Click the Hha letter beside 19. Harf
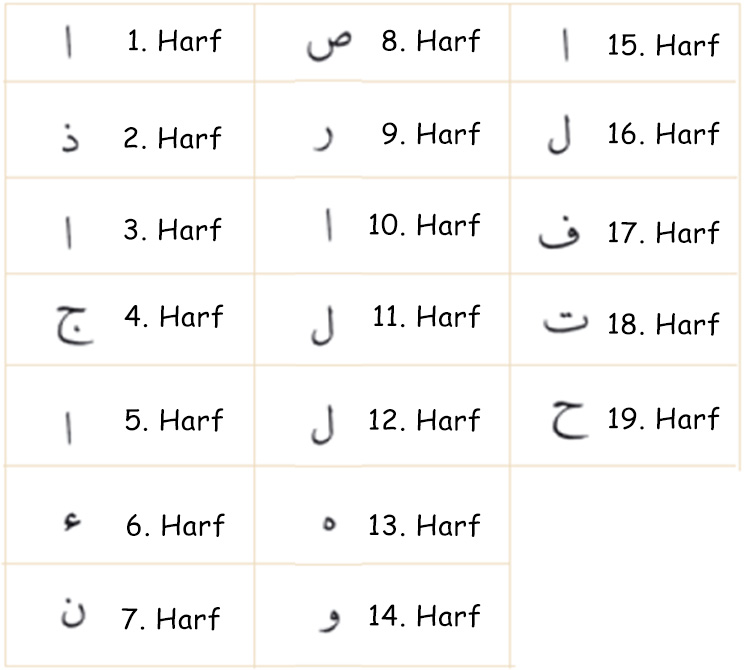 pos(569,420)
